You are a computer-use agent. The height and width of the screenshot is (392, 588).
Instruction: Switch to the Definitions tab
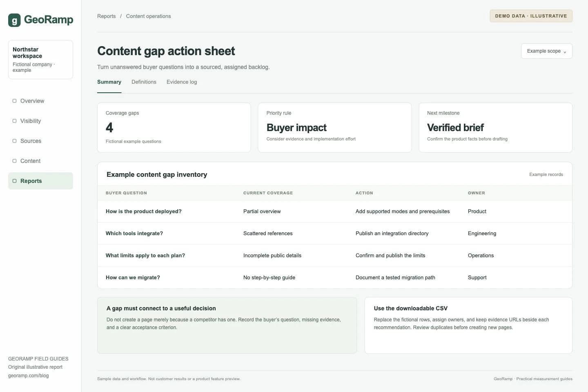tap(144, 82)
